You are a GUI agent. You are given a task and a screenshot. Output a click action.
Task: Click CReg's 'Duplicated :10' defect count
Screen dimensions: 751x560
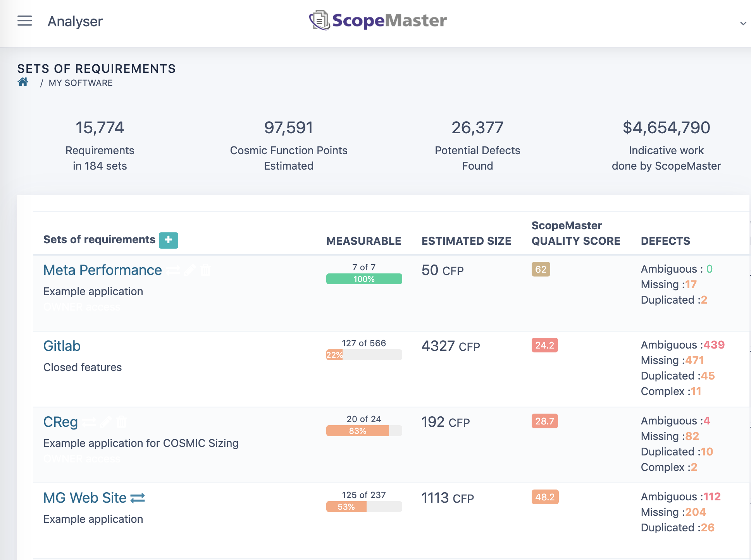[677, 452]
